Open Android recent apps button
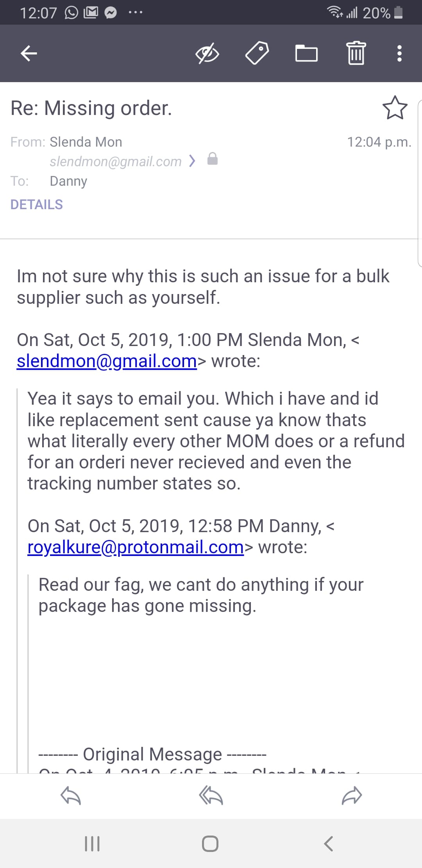Image resolution: width=422 pixels, height=868 pixels. (92, 843)
